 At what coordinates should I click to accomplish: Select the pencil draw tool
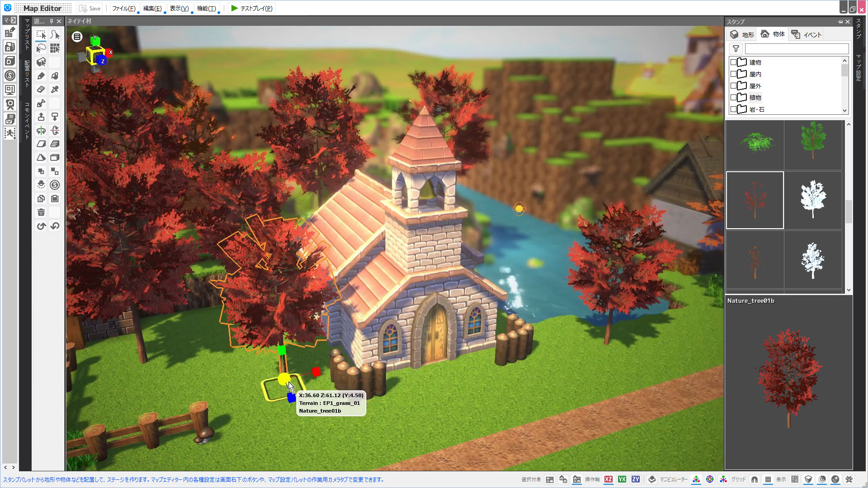point(41,76)
